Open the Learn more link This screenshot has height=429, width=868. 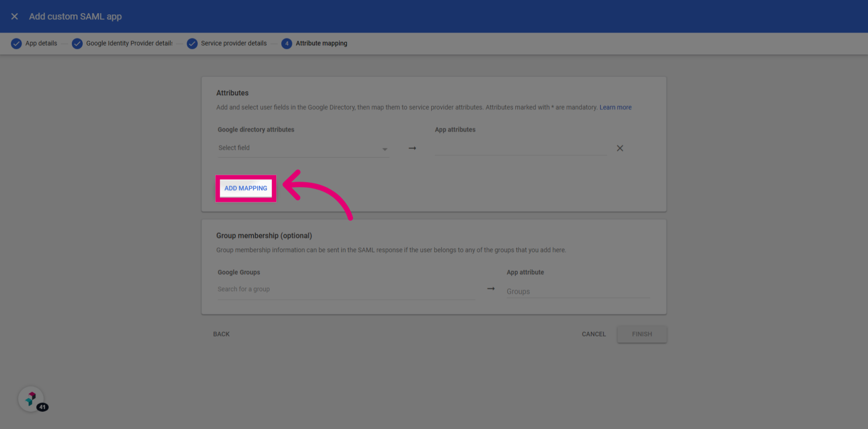tap(615, 107)
